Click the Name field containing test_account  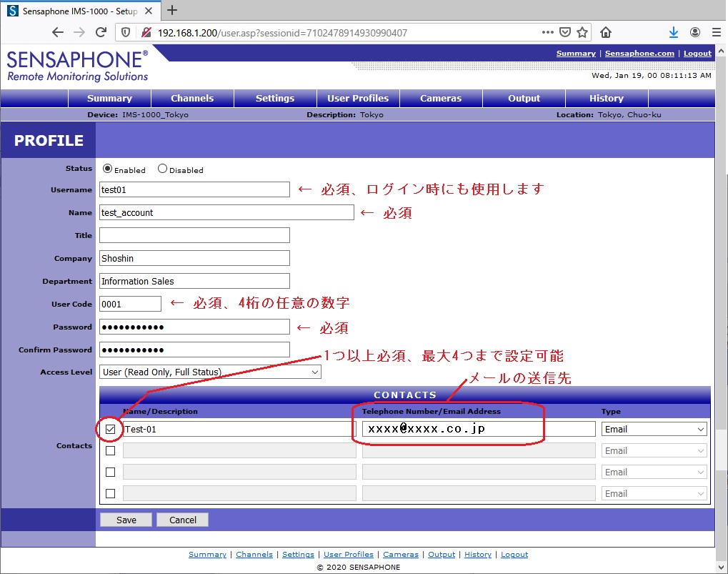[x=226, y=212]
